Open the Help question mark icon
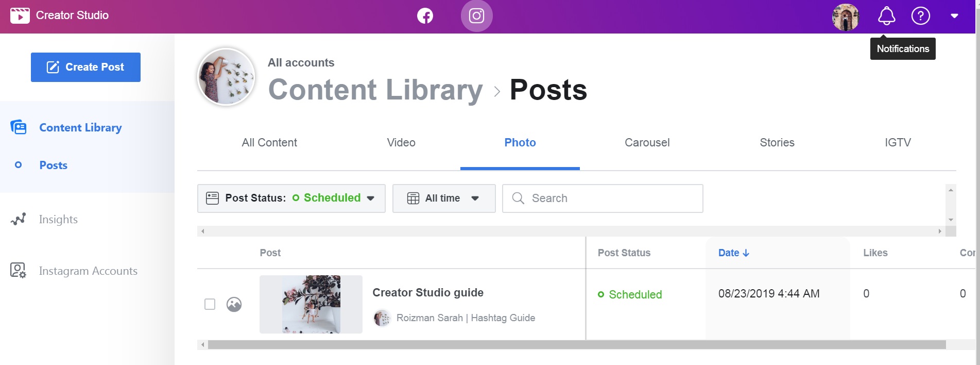 coord(920,16)
